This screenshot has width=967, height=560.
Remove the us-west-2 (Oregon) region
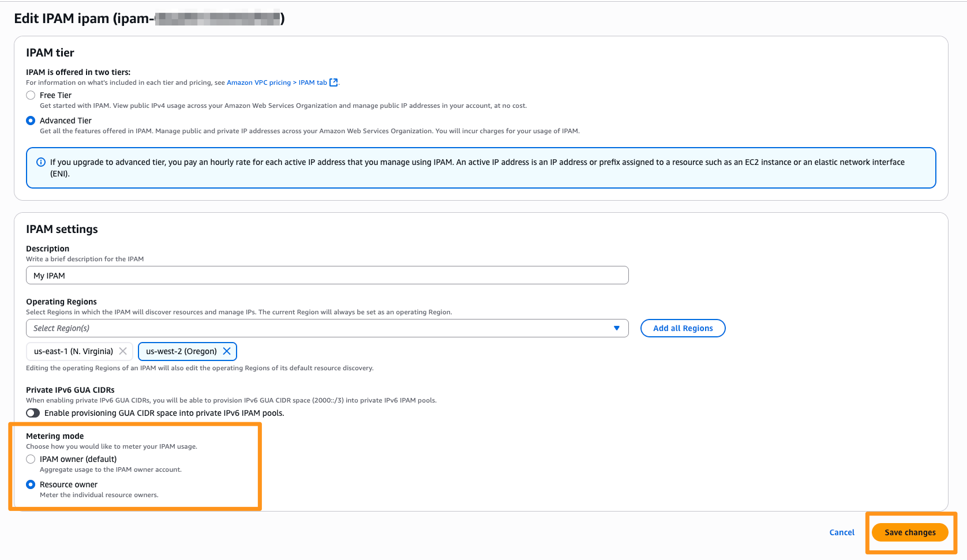pyautogui.click(x=227, y=351)
